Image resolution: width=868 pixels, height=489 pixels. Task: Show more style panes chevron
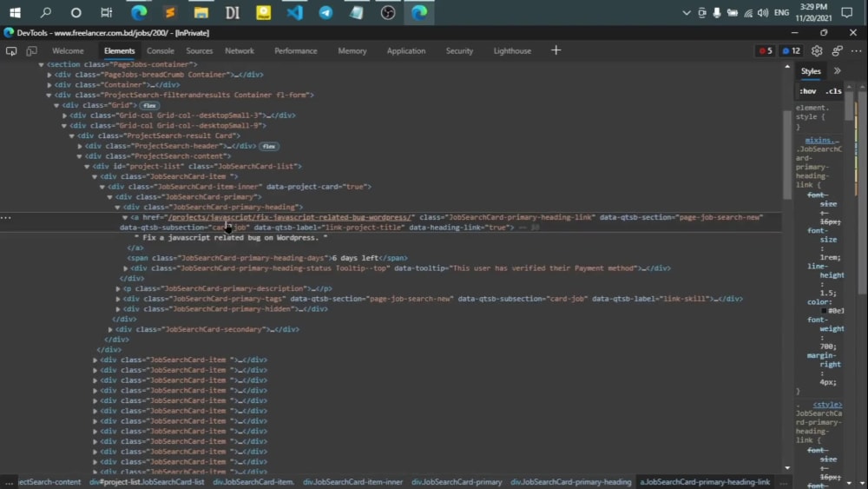[837, 71]
